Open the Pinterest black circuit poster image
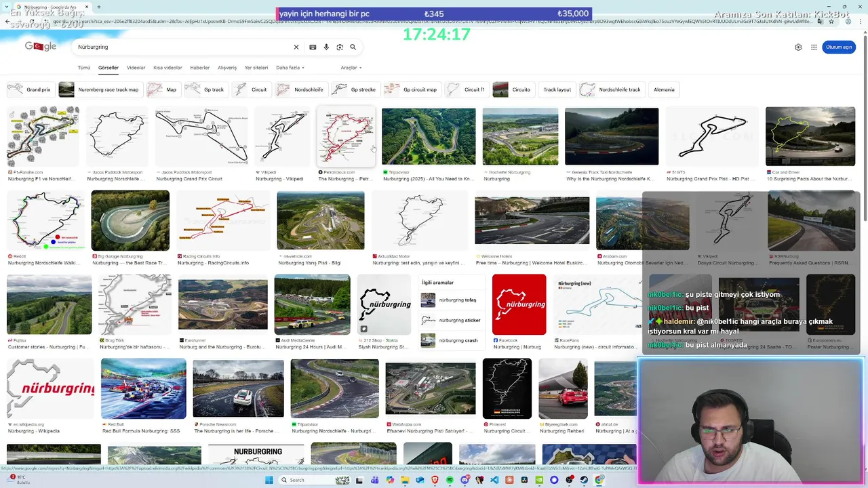 tap(507, 388)
